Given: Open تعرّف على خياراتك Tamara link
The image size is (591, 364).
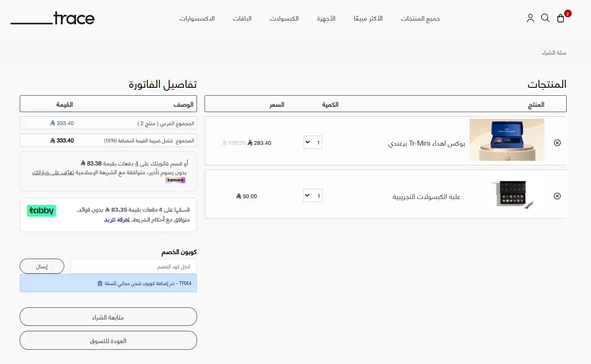Looking at the screenshot, I should click(x=53, y=173).
